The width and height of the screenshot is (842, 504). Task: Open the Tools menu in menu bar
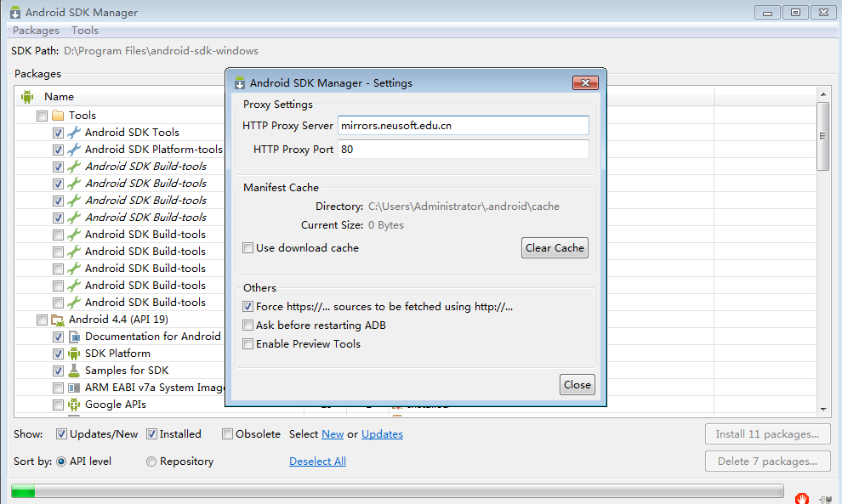pos(85,31)
